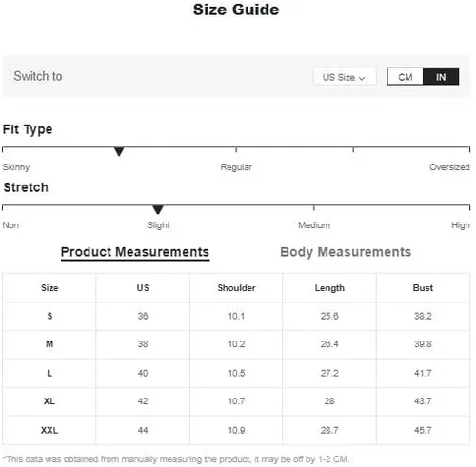Click the US Size dropdown chevron
This screenshot has width=476, height=467.
click(362, 78)
